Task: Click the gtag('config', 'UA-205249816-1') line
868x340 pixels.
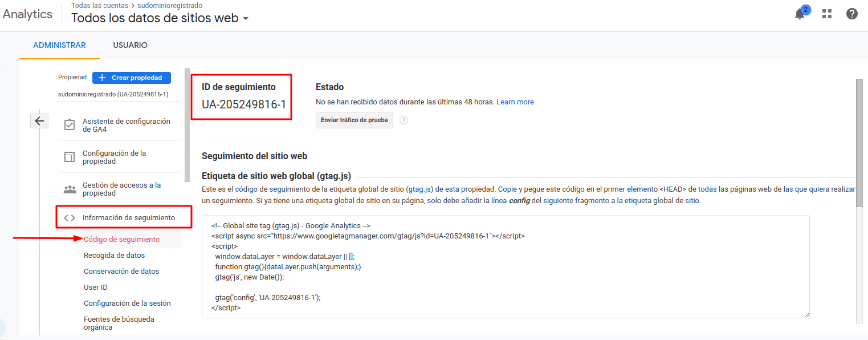Action: 268,297
